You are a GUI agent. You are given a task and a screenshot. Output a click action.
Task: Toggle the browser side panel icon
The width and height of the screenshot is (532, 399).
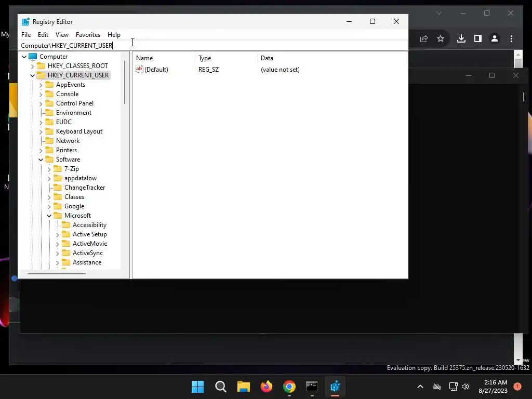[x=478, y=38]
